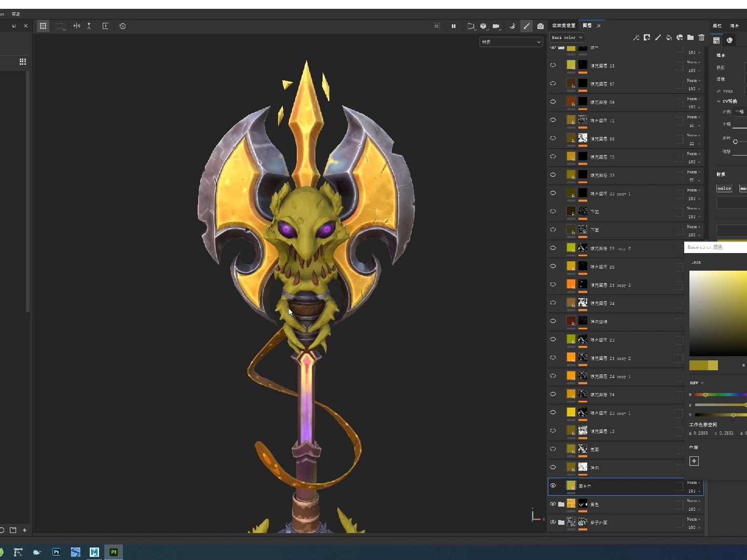747x560 pixels.
Task: Open the camera screenshot icon in the viewport toolbar
Action: [x=541, y=26]
